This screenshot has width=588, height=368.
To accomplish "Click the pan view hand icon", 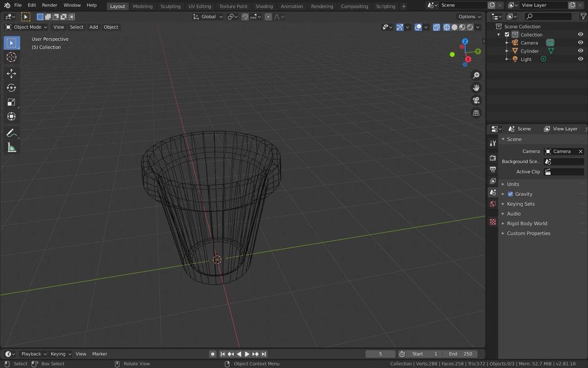I will pos(476,88).
